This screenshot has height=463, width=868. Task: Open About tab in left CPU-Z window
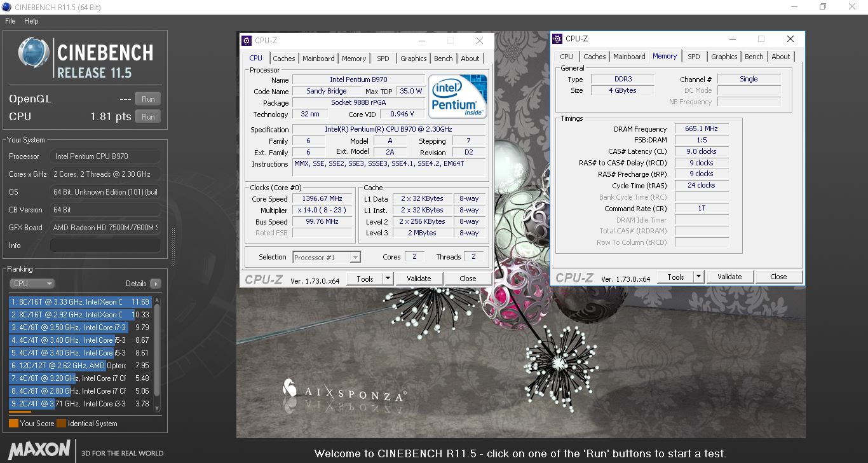[x=470, y=59]
